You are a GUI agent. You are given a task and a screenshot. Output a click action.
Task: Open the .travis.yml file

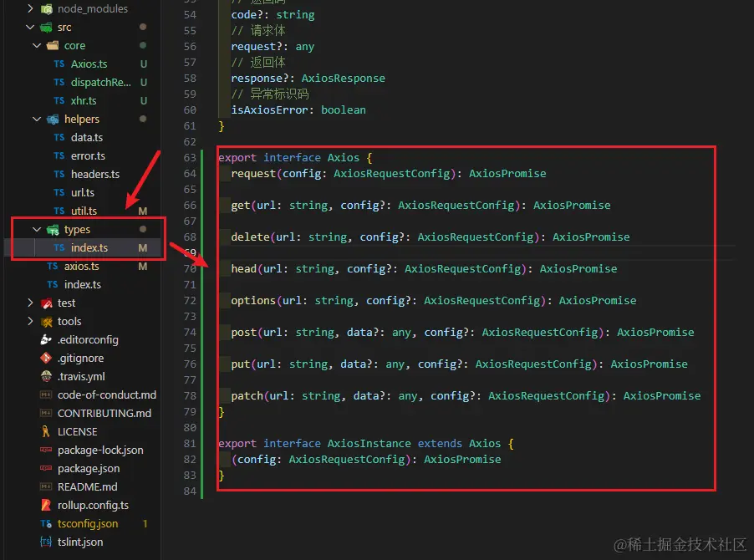tap(81, 376)
